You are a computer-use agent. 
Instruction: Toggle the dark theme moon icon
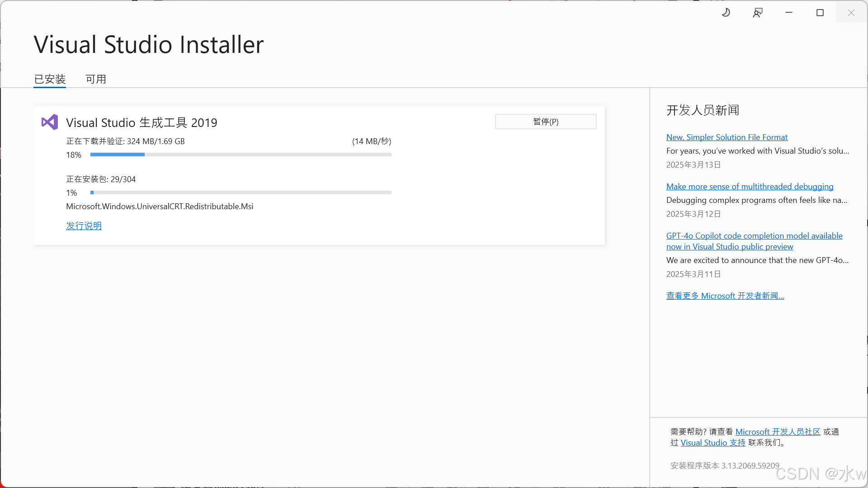point(726,13)
